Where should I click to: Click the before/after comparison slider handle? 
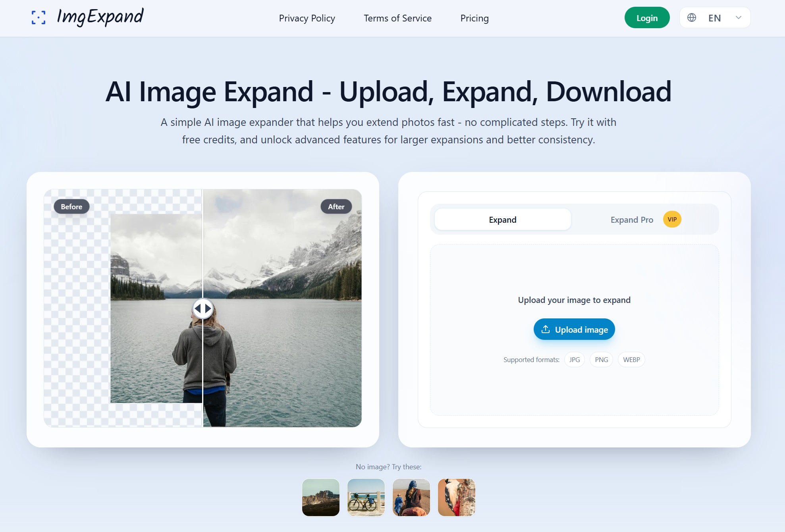coord(203,308)
